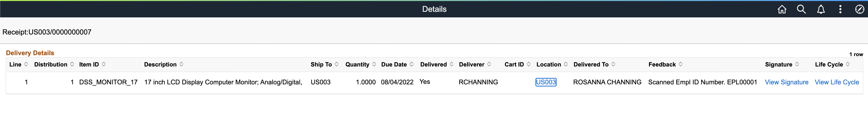Open the NavBar compass icon

pyautogui.click(x=860, y=9)
